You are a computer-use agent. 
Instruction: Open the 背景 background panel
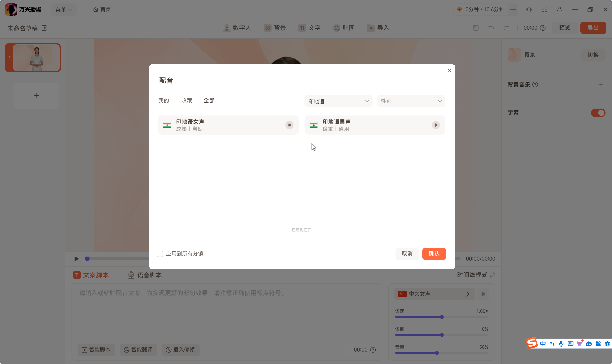click(x=275, y=28)
